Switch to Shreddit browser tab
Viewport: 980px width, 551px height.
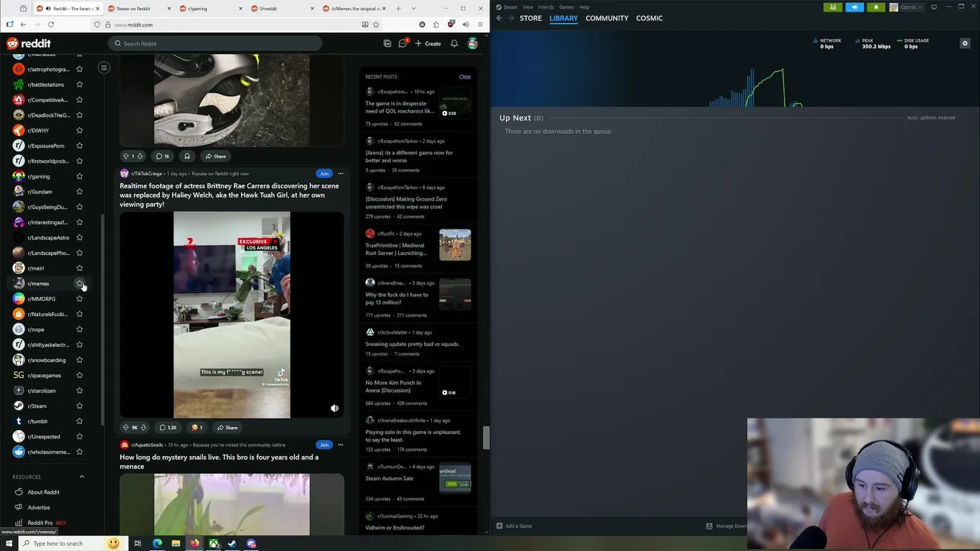[x=281, y=8]
